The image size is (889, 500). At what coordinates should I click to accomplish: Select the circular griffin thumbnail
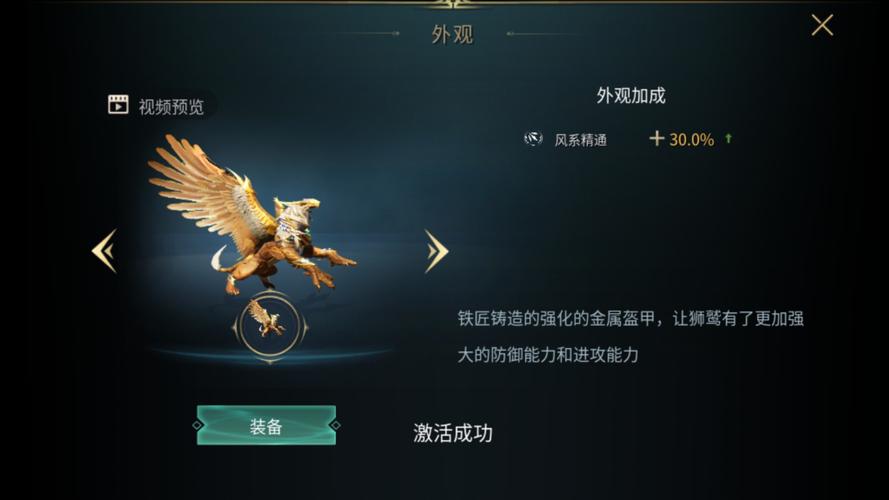270,325
